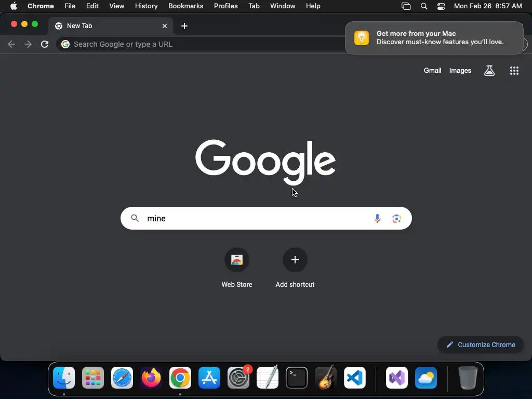Open Search Labs flask icon
Screen dimensions: 532x399
tap(489, 71)
